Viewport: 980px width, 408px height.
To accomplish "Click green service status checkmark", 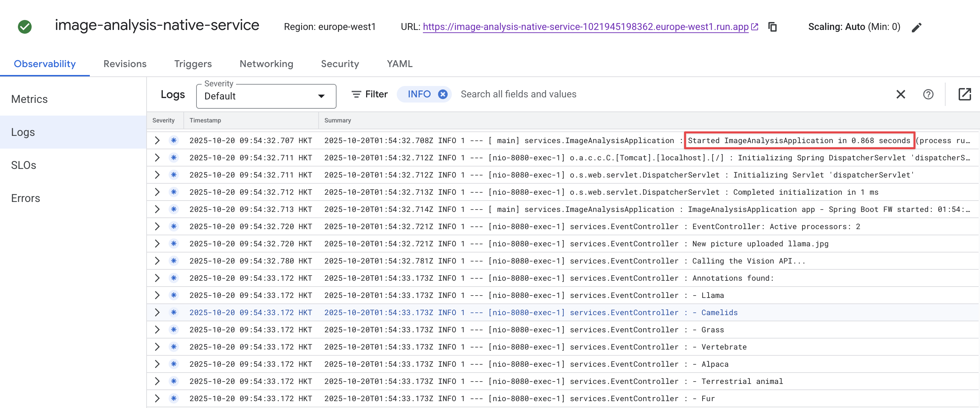I will [x=25, y=26].
